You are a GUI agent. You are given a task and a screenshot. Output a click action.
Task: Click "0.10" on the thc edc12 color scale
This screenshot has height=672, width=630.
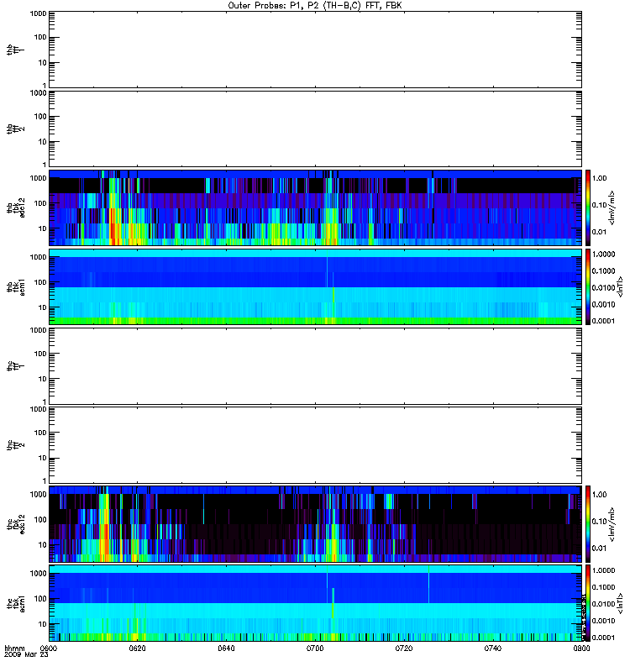[x=599, y=521]
